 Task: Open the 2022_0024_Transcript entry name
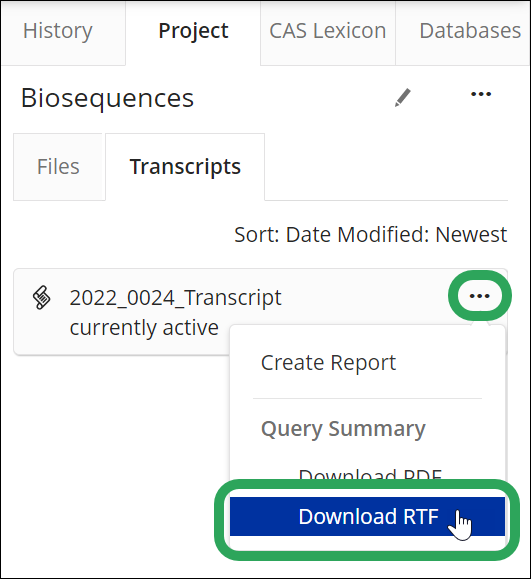pyautogui.click(x=175, y=298)
